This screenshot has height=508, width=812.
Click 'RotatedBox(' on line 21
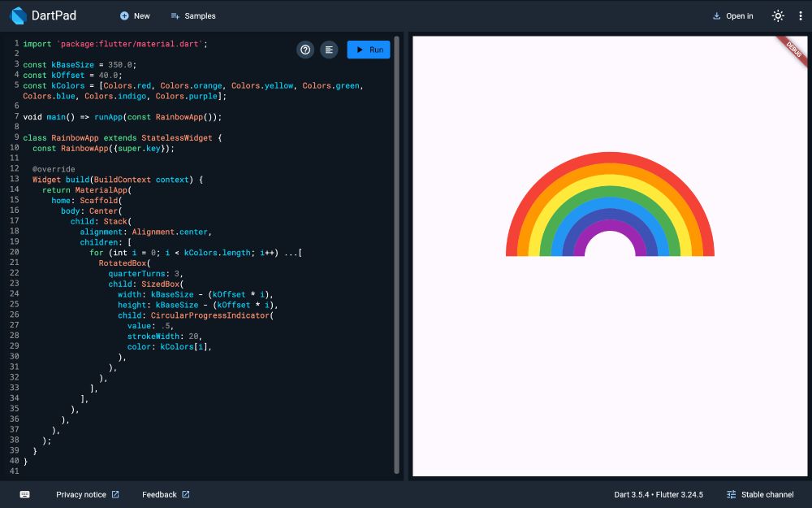125,263
